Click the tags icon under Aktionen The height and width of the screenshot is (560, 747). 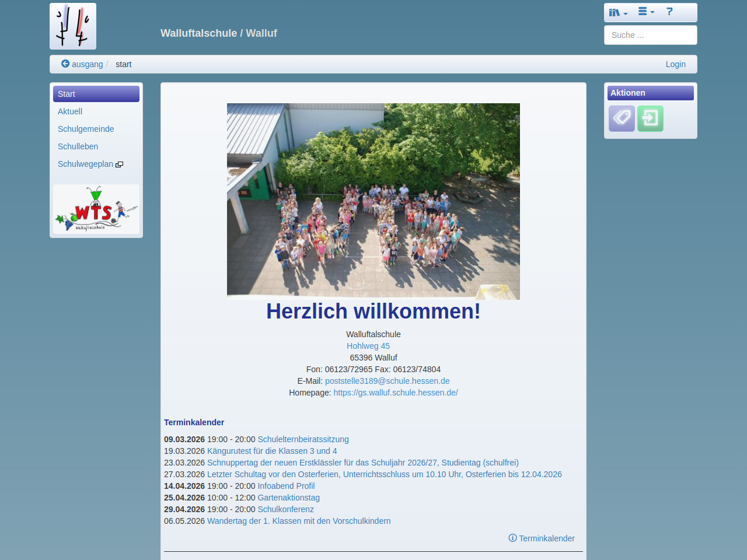point(622,118)
